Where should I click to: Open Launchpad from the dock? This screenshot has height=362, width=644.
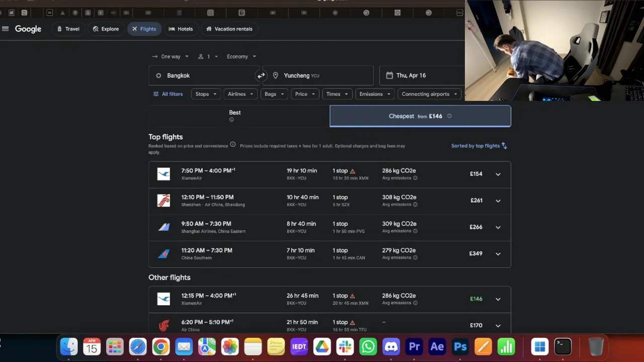pyautogui.click(x=115, y=346)
